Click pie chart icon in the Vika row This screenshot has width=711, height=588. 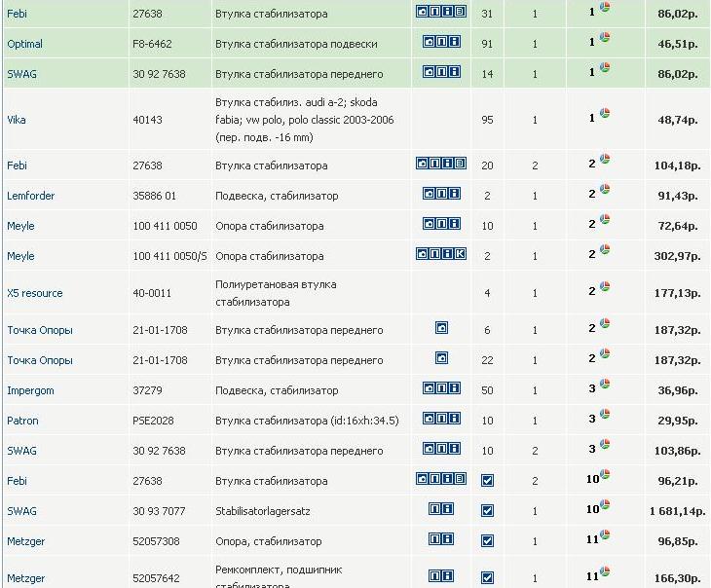coord(605,113)
